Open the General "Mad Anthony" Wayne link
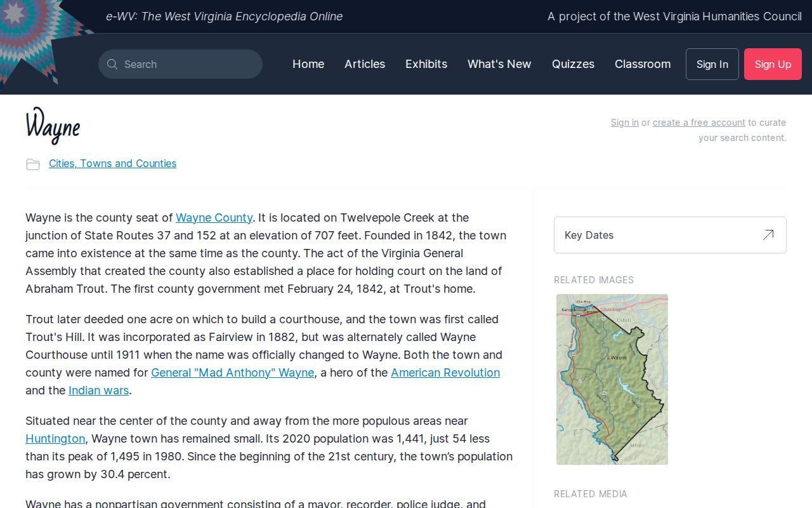This screenshot has height=508, width=812. [x=232, y=372]
